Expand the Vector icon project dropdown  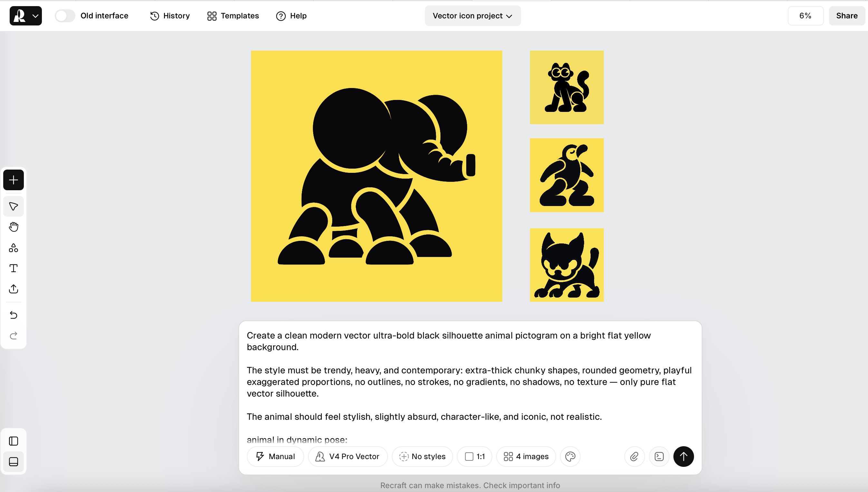(x=472, y=16)
